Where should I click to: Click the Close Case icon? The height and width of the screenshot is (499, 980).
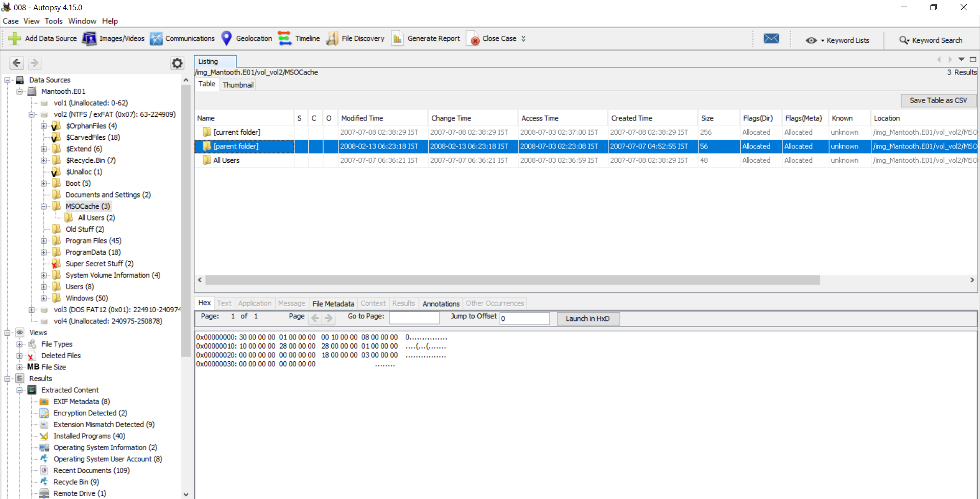473,39
